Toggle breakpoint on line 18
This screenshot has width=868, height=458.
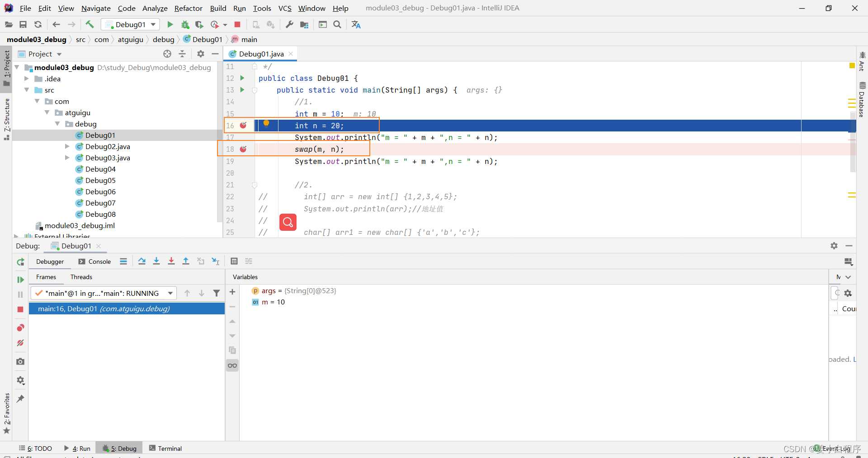(x=243, y=149)
